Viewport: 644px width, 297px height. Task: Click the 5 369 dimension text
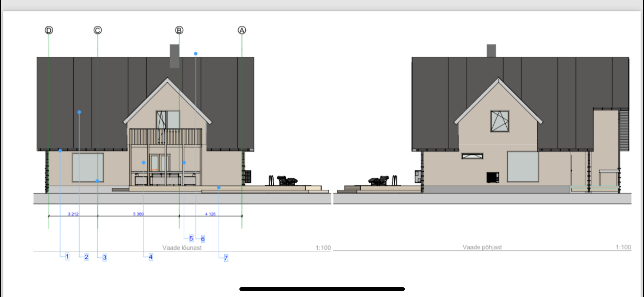pos(138,214)
